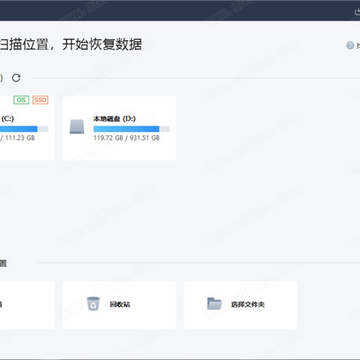Screen dimensions: 360x360
Task: Click the '119.72 GB / 931.51 GB' text
Action: 126,138
